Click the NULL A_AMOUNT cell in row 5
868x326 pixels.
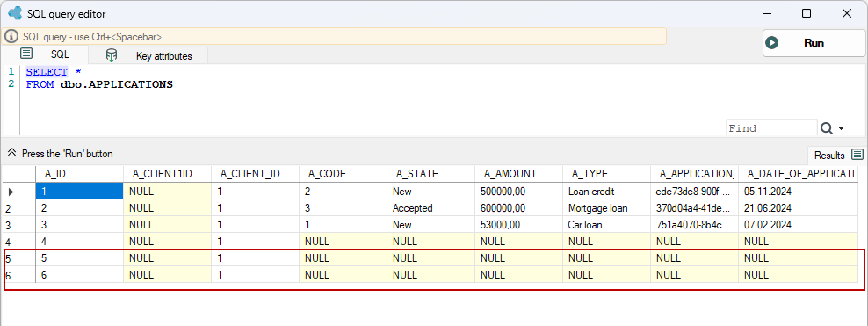pyautogui.click(x=518, y=258)
